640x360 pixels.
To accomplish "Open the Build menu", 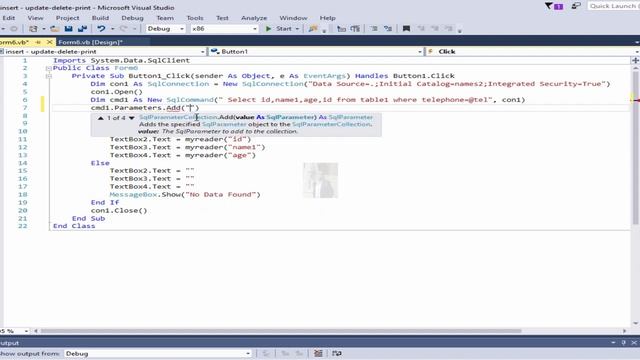I will 100,18.
